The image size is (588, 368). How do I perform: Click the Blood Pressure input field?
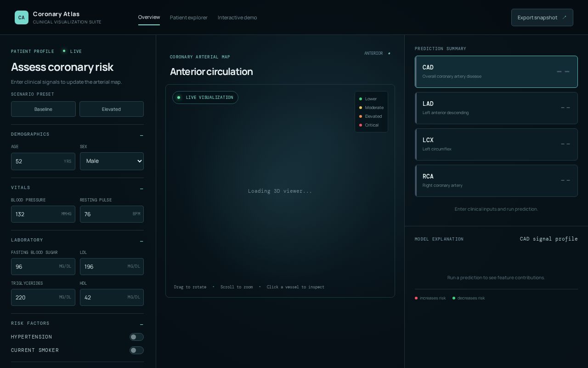tap(43, 214)
